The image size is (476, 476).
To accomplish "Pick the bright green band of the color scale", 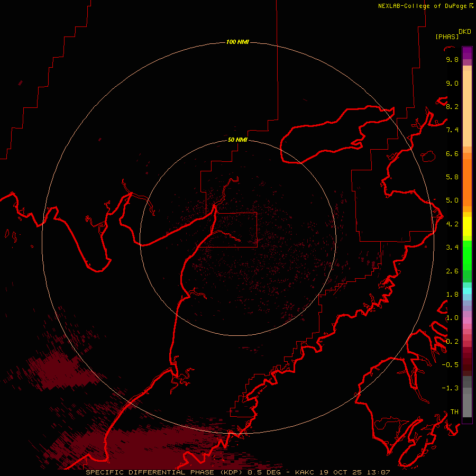I will [467, 255].
